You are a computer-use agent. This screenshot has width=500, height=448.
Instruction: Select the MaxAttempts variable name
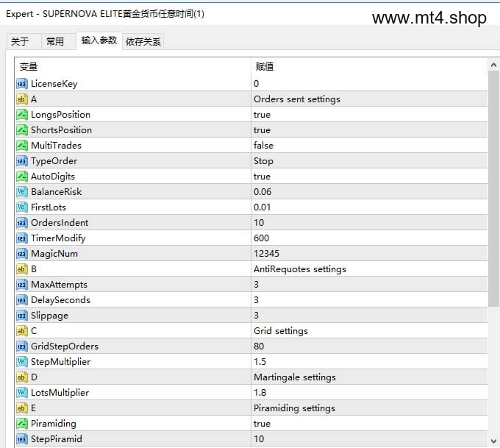59,285
